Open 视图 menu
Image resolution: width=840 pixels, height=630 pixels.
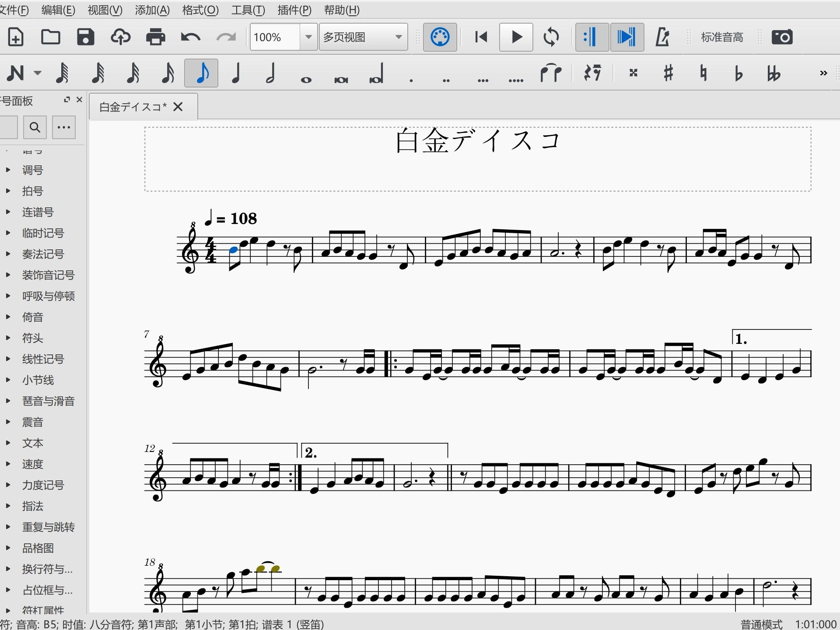(105, 10)
